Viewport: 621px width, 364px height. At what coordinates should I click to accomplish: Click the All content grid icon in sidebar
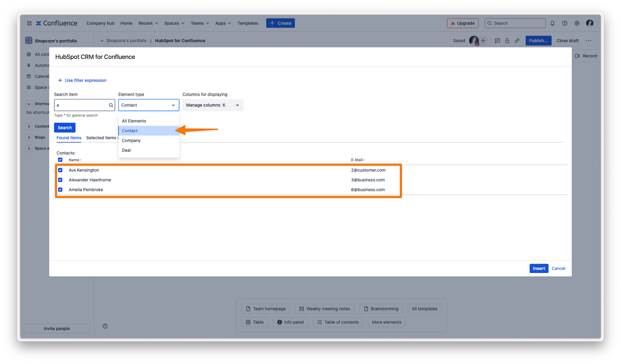tap(29, 54)
